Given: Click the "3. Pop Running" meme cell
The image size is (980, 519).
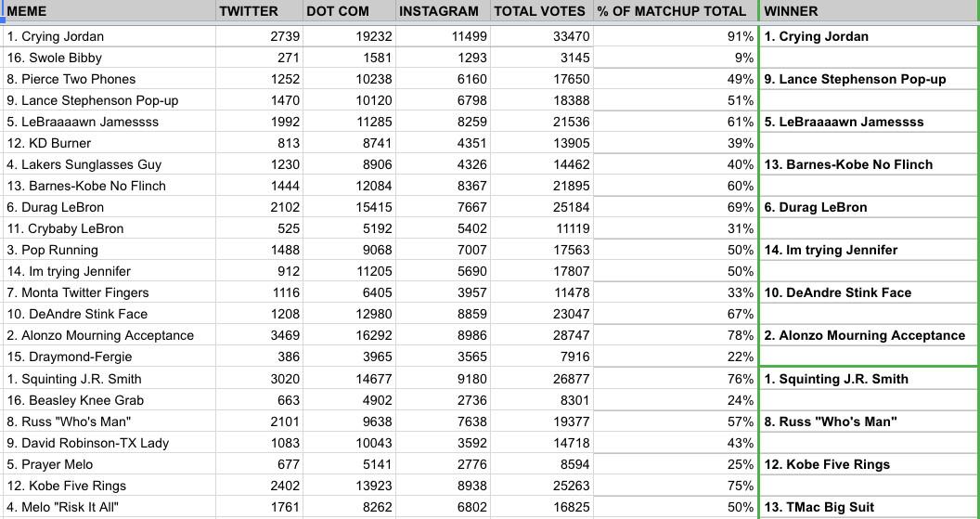Looking at the screenshot, I should [x=109, y=250].
